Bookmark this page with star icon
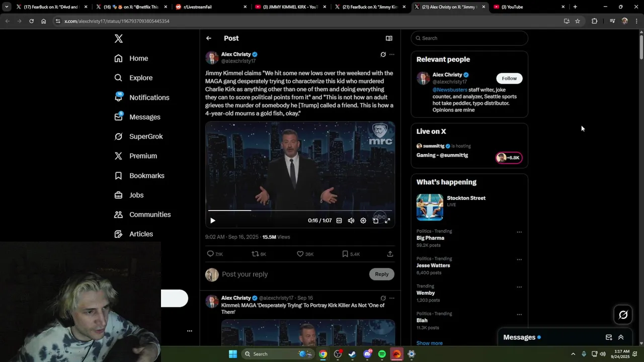 pyautogui.click(x=578, y=21)
